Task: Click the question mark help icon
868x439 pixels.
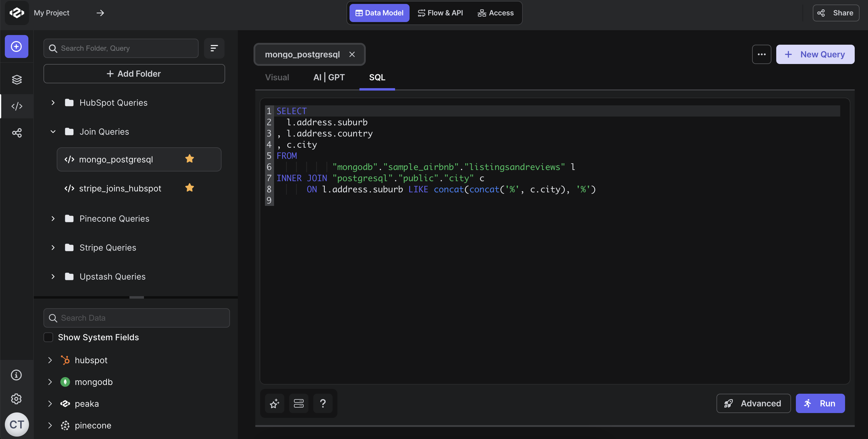Action: pyautogui.click(x=323, y=403)
